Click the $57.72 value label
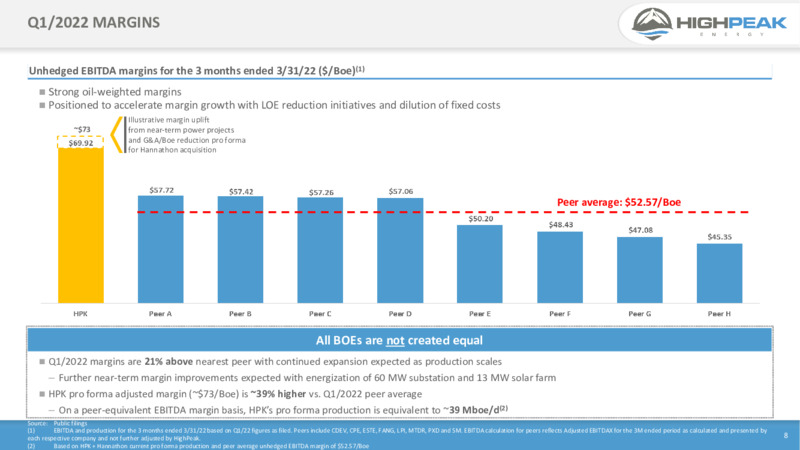The height and width of the screenshot is (450, 800). (x=161, y=190)
